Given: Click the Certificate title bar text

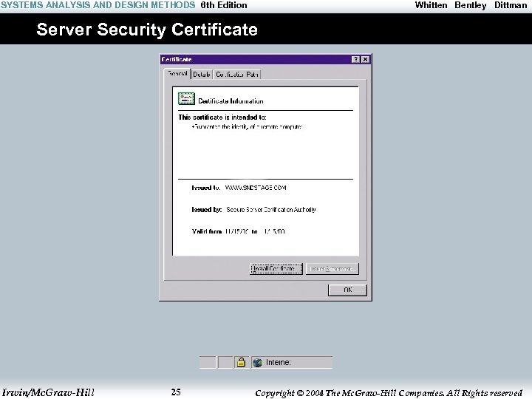Looking at the screenshot, I should (x=177, y=59).
